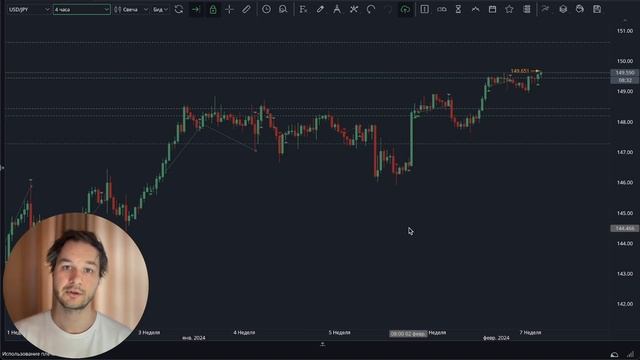Open the calendar icon
The image size is (640, 360).
click(492, 9)
